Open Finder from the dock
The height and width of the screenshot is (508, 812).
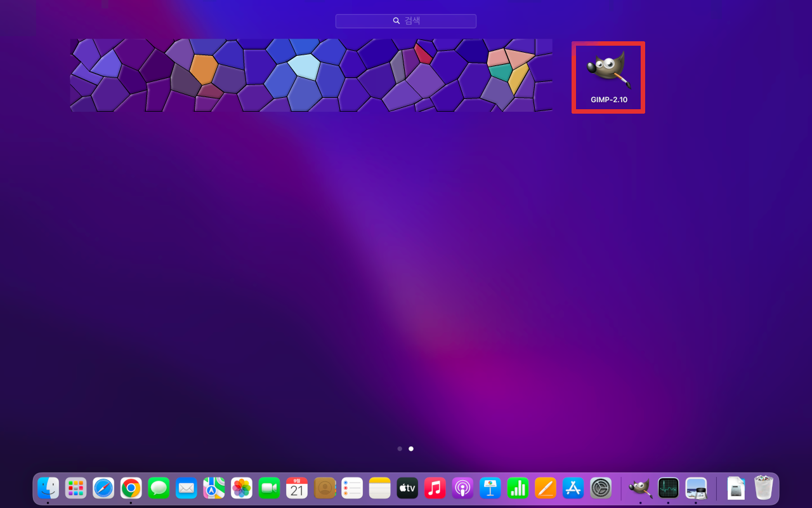pyautogui.click(x=48, y=488)
